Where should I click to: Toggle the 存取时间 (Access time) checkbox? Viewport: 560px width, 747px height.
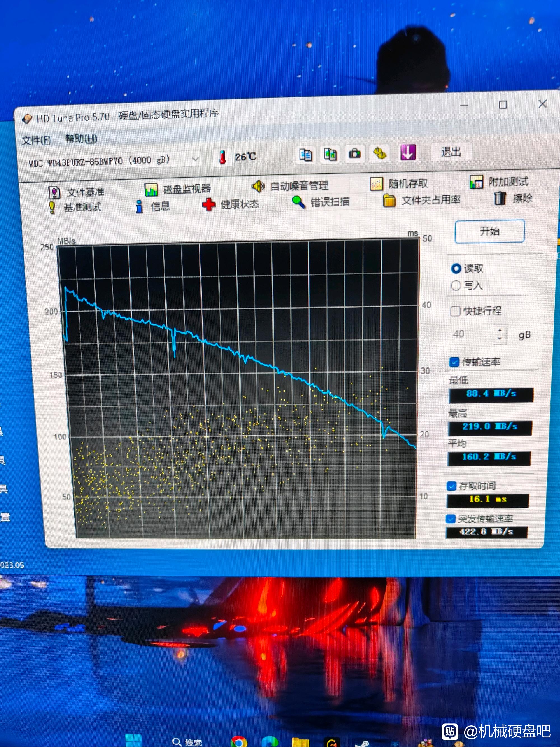tap(452, 486)
